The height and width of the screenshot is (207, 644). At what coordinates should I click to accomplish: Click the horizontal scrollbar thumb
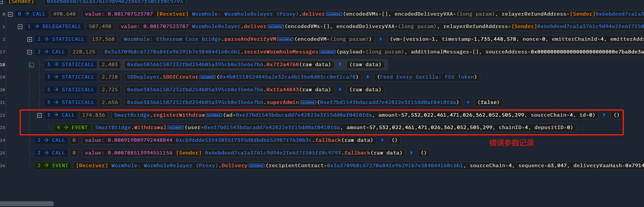pyautogui.click(x=27, y=204)
